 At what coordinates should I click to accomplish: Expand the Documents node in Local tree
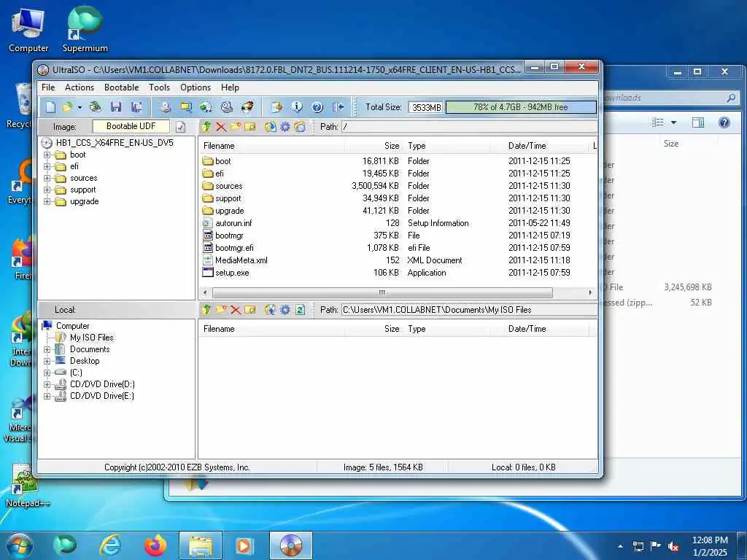point(47,349)
